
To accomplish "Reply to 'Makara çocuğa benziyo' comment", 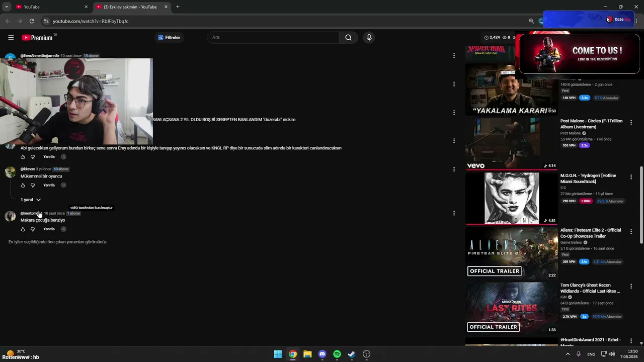I will click(x=49, y=229).
